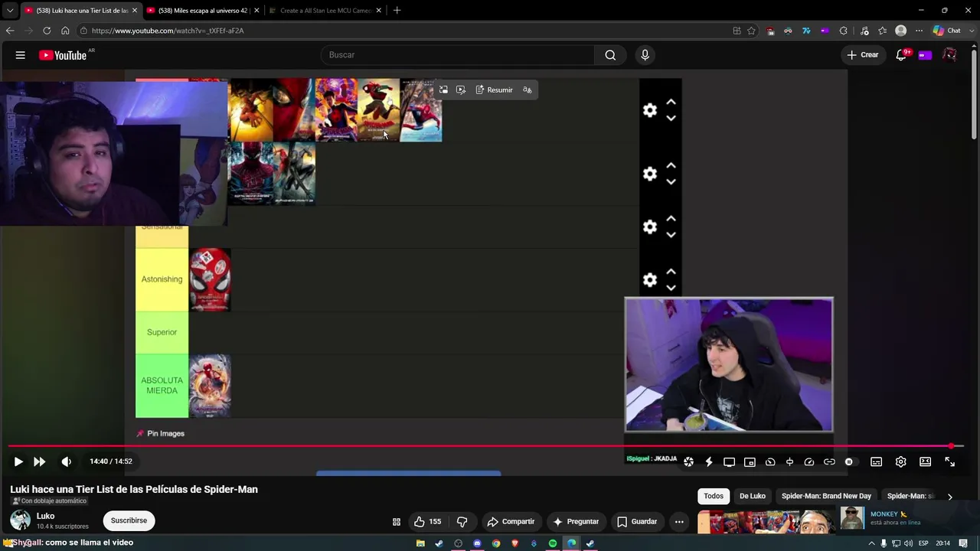
Task: Open the browser extensions puzzle icon
Action: (843, 31)
